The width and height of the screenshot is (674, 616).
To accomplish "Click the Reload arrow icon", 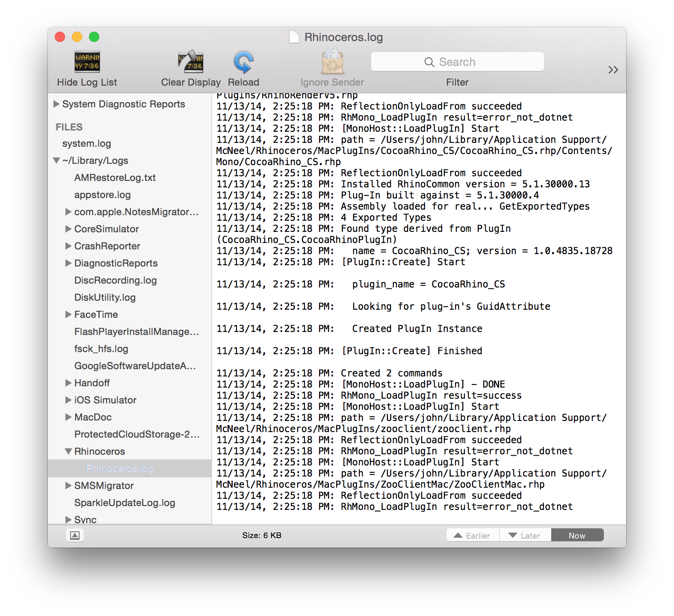I will click(x=244, y=62).
